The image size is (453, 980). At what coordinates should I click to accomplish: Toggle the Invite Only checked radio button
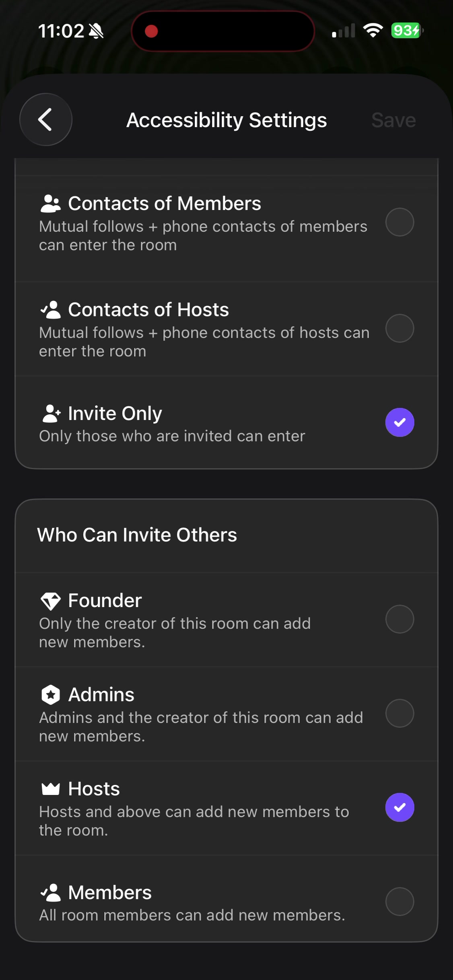(399, 422)
